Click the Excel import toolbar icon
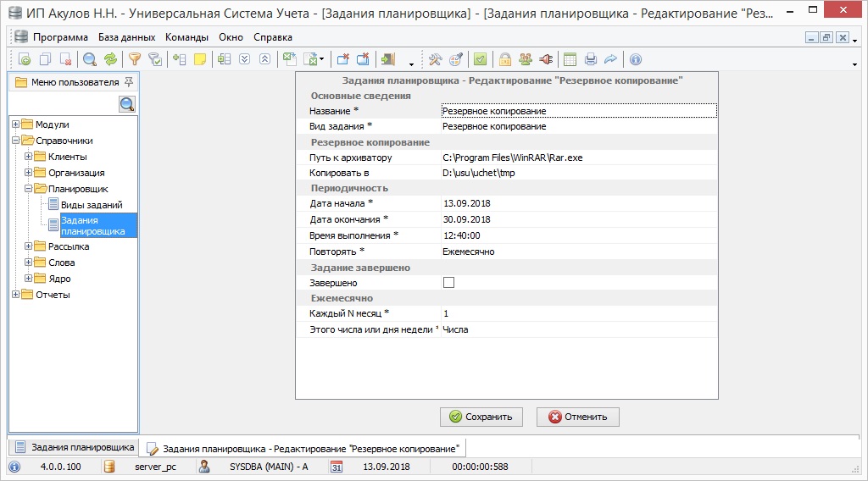This screenshot has width=868, height=481. (x=290, y=59)
